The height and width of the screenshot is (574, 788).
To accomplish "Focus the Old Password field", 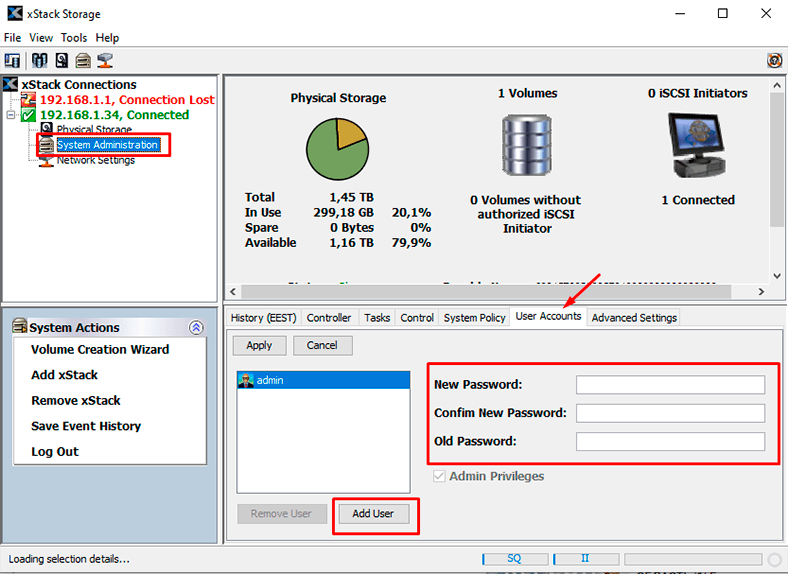I will [x=670, y=441].
